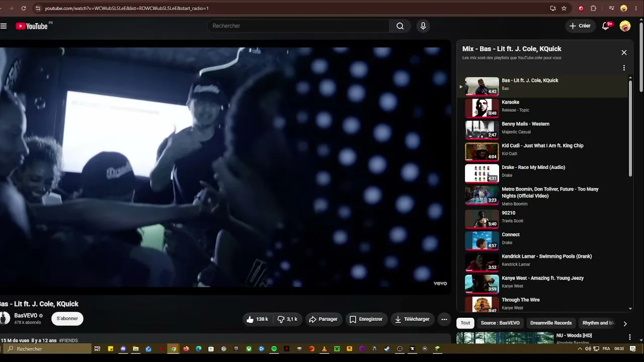View site information icon in address bar

tap(38, 8)
